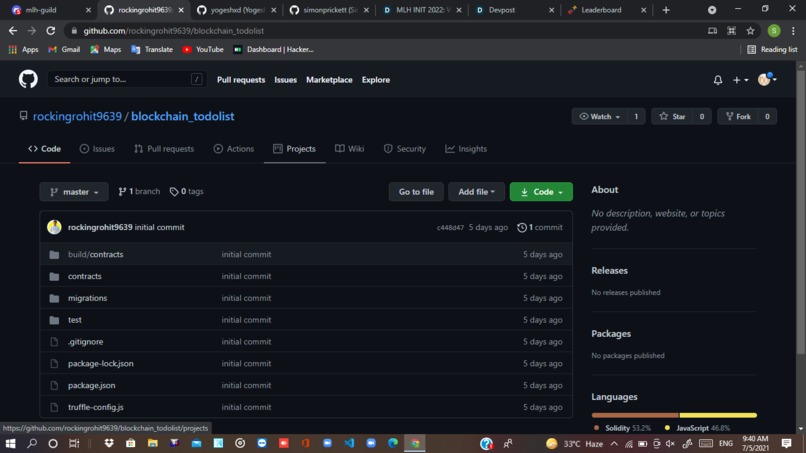Open the .gitignore file
The image size is (806, 453).
85,341
